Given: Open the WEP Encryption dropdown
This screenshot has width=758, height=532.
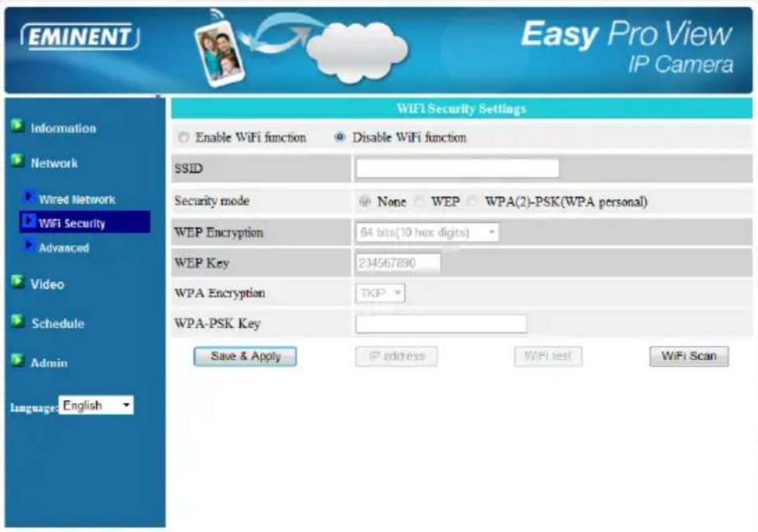Looking at the screenshot, I should click(x=427, y=233).
